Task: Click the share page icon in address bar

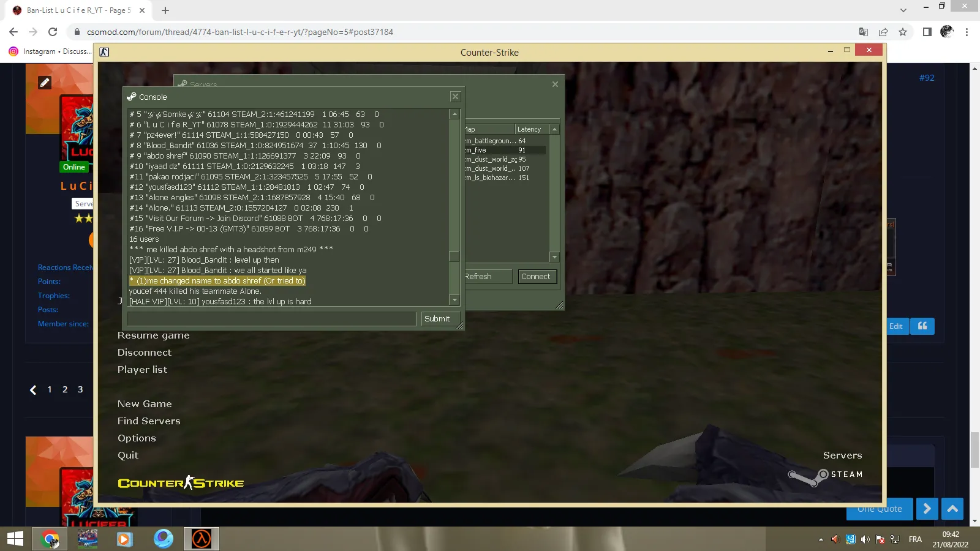Action: (883, 32)
